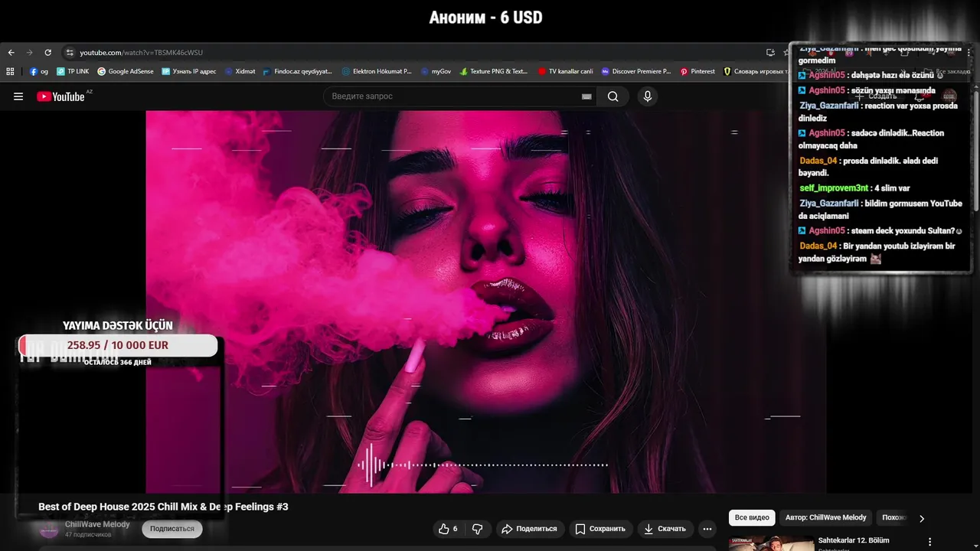The height and width of the screenshot is (551, 980).
Task: Show more chips with the right chevron
Action: pos(922,518)
